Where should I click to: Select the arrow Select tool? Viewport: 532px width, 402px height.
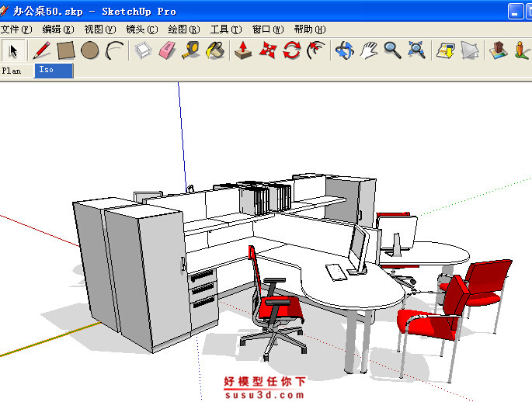(13, 51)
